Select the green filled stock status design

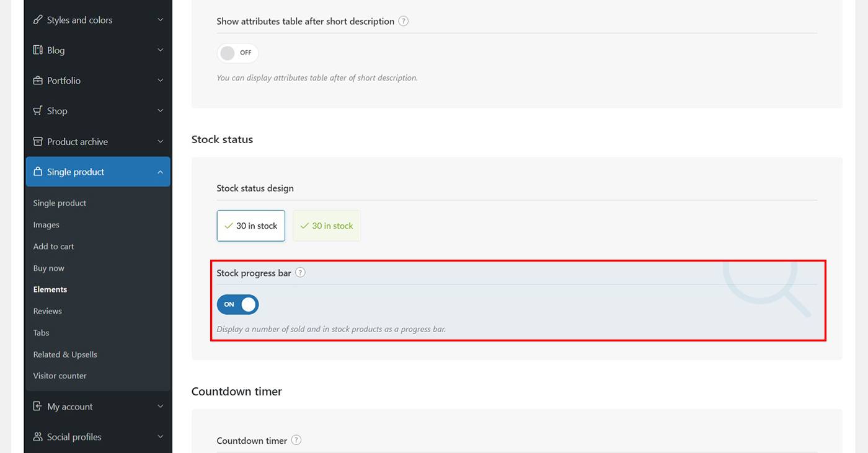(x=327, y=226)
